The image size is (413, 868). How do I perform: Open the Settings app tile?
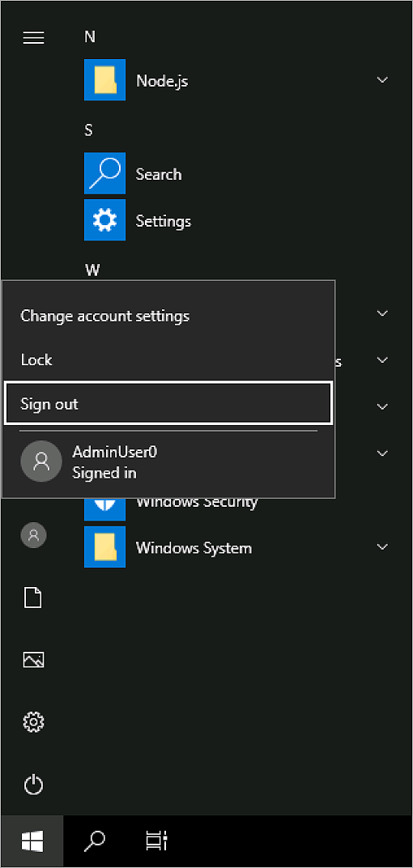104,220
